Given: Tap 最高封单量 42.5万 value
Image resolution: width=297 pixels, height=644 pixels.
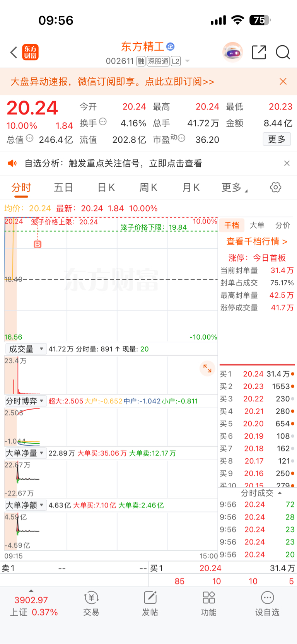Looking at the screenshot, I should tap(282, 295).
